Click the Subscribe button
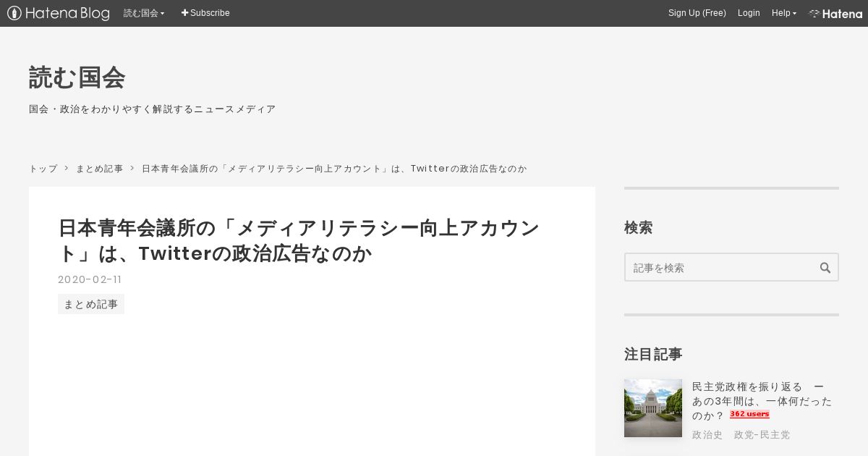Image resolution: width=868 pixels, height=456 pixels. tap(205, 13)
